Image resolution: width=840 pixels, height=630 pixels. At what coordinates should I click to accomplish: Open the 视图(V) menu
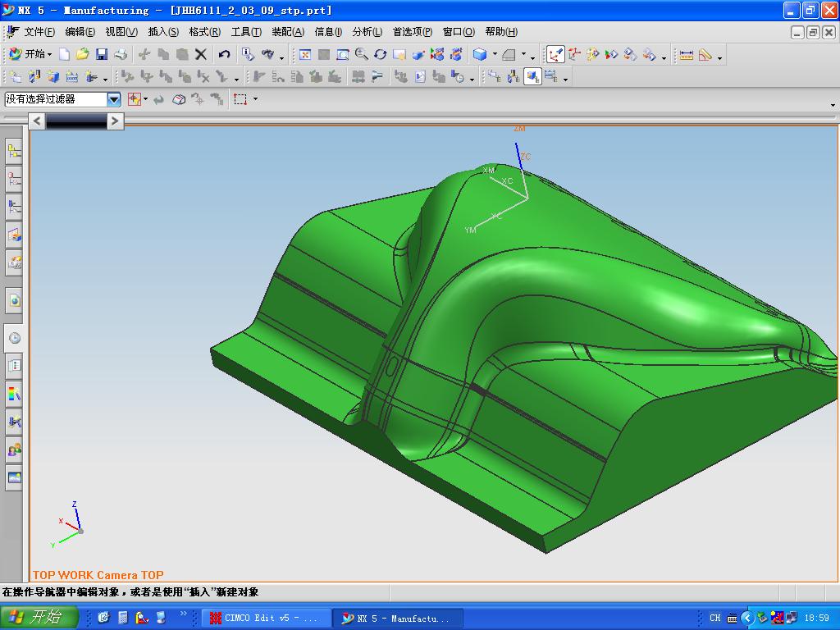tap(121, 32)
